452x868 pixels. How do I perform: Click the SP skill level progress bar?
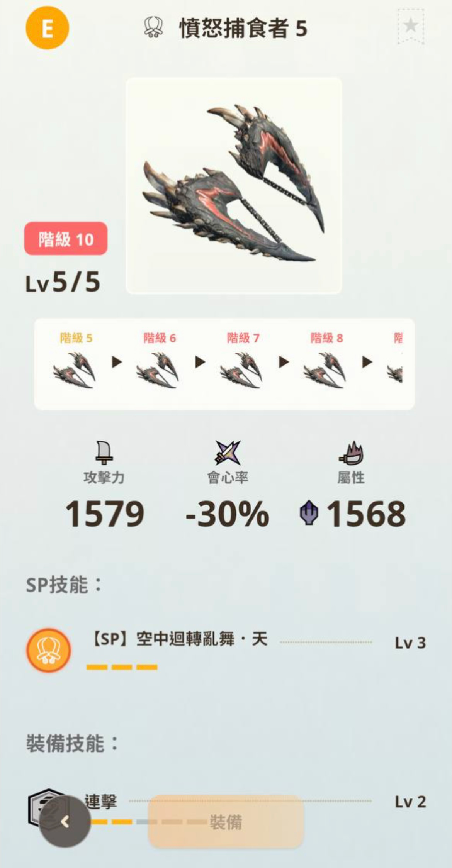pos(122,667)
